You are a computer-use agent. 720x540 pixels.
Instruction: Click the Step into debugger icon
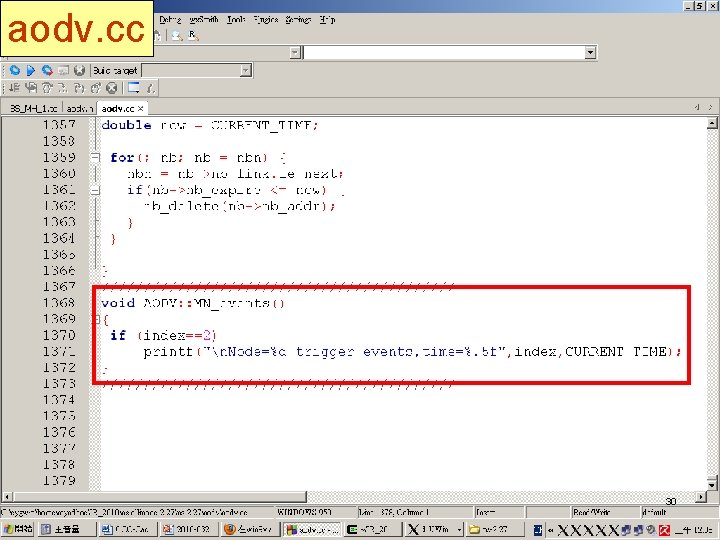click(79, 88)
